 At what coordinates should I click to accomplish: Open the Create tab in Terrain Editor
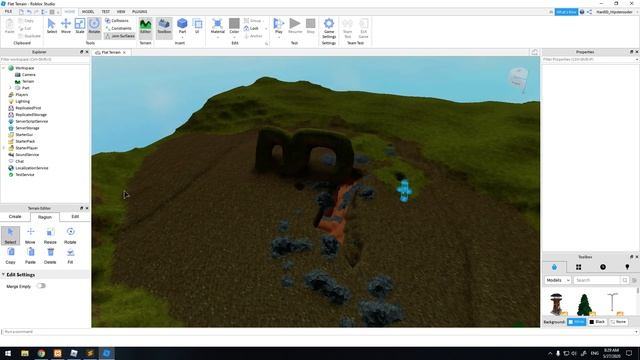15,217
